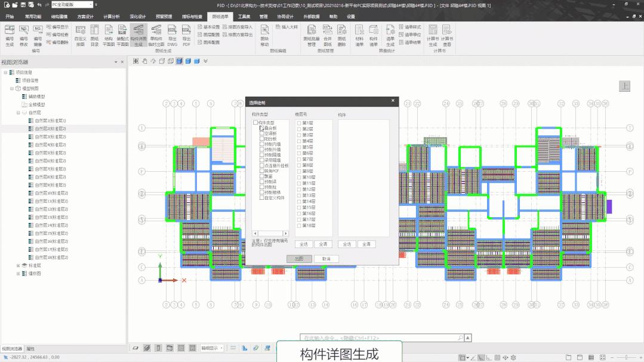The width and height of the screenshot is (644, 362).
Task: Click the 计算书生成 ribbon icon
Action: [x=433, y=36]
